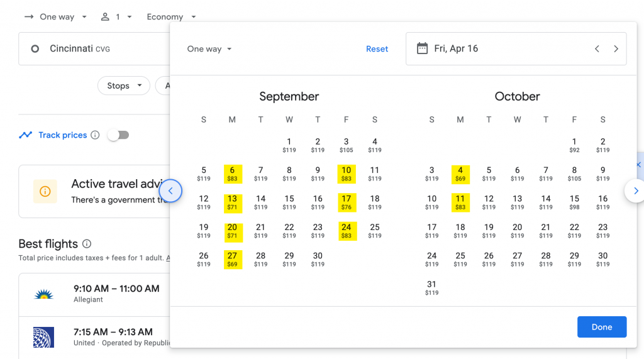The height and width of the screenshot is (359, 644).
Task: Enable the Track prices toggle
Action: pyautogui.click(x=118, y=135)
